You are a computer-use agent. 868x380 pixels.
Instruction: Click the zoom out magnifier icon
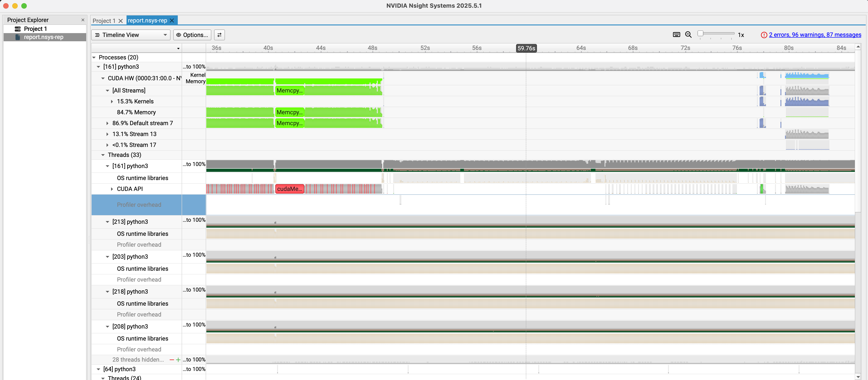pos(688,35)
